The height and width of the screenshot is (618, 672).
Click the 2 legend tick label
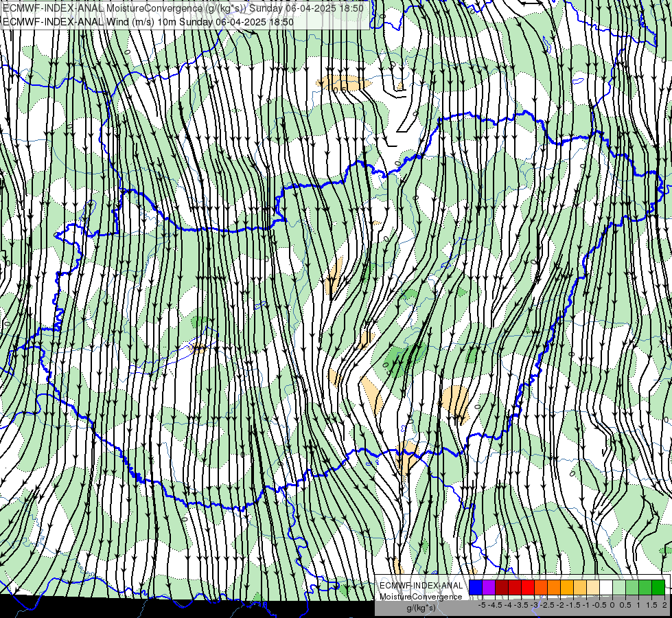tap(665, 605)
